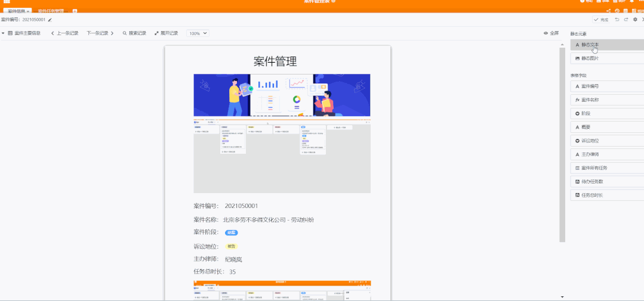
Task: Click the page preview vertical scrollbar
Action: click(562, 143)
